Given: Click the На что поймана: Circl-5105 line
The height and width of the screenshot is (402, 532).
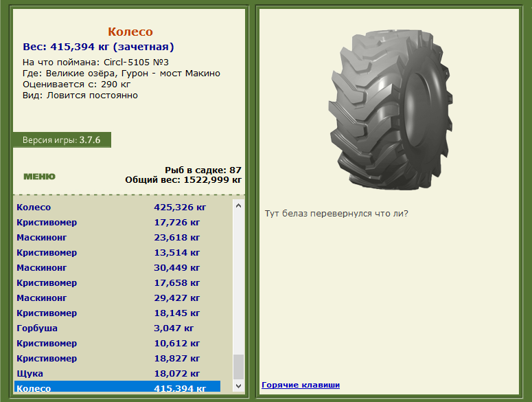Looking at the screenshot, I should (95, 62).
